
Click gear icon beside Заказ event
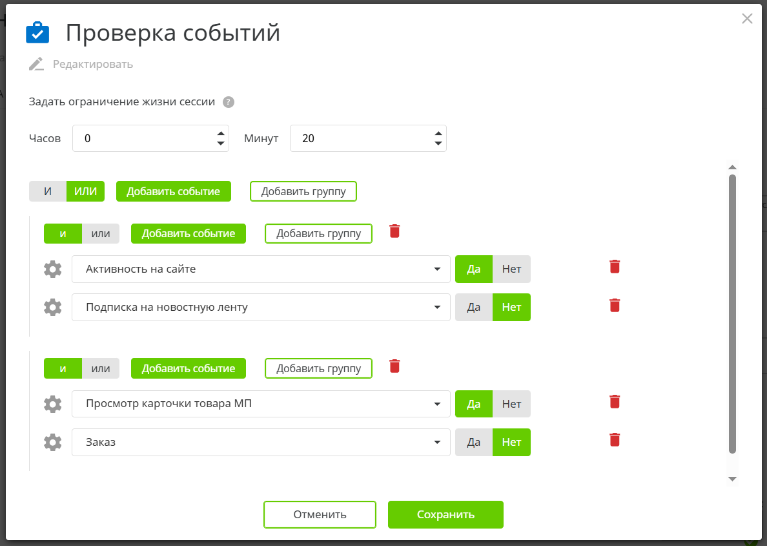53,442
